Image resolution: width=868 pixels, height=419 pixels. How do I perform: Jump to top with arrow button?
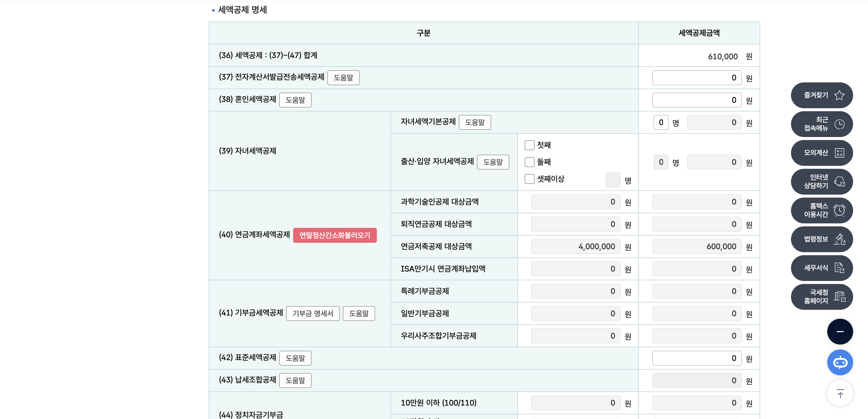840,393
